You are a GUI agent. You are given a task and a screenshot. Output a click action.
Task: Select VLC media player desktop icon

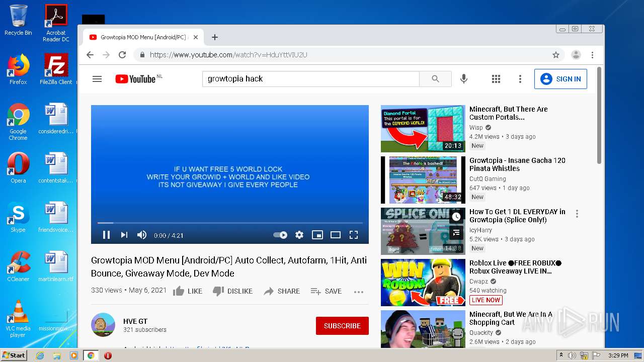pos(18,319)
